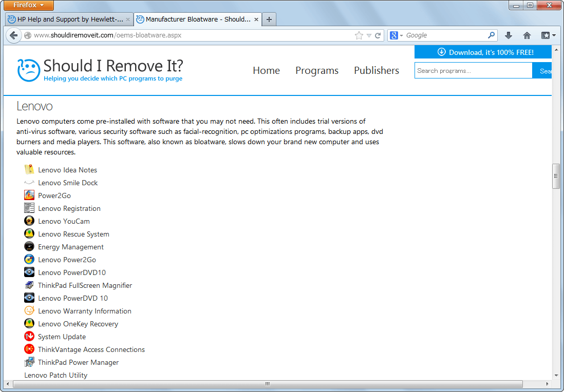This screenshot has height=392, width=564.
Task: Click the Lenovo Registration icon
Action: click(29, 208)
